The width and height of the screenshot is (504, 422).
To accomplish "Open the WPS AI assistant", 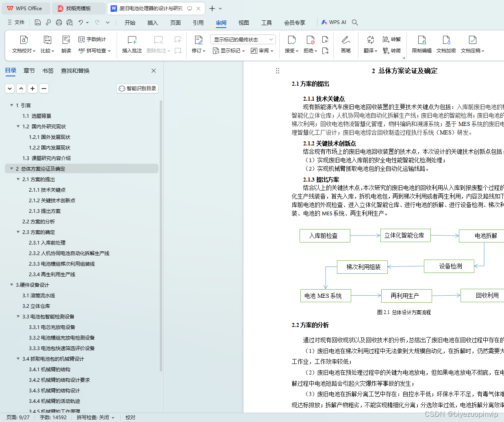I will coord(334,22).
